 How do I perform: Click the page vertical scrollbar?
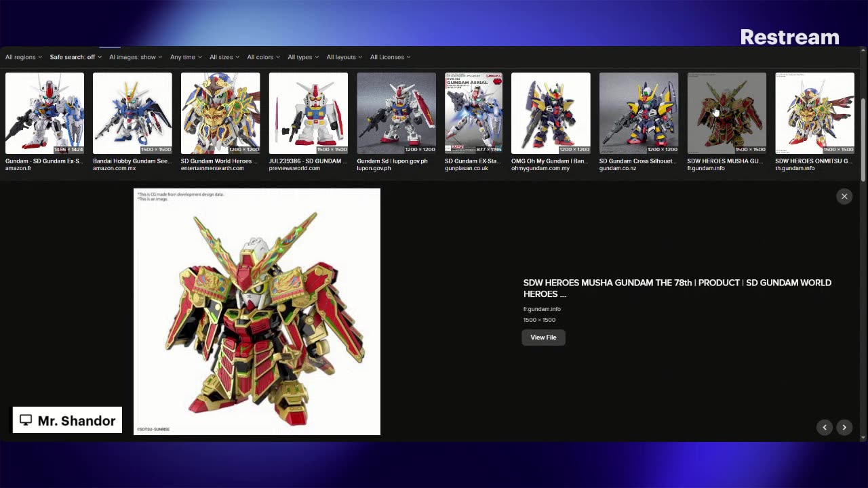click(x=863, y=139)
